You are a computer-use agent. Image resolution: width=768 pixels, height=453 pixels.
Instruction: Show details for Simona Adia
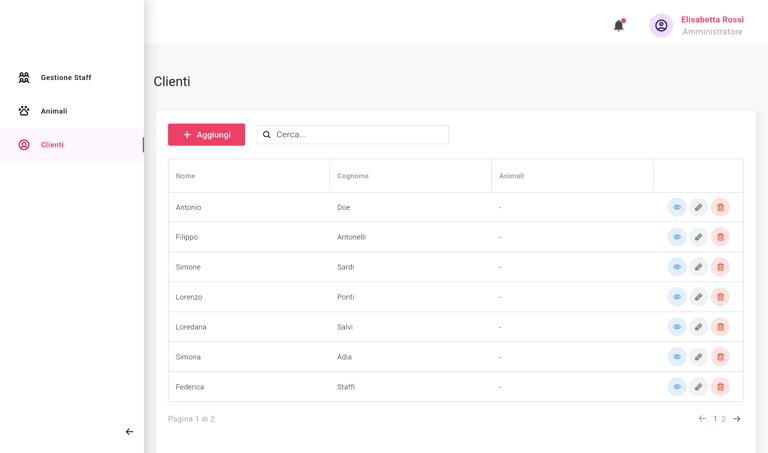pyautogui.click(x=677, y=357)
